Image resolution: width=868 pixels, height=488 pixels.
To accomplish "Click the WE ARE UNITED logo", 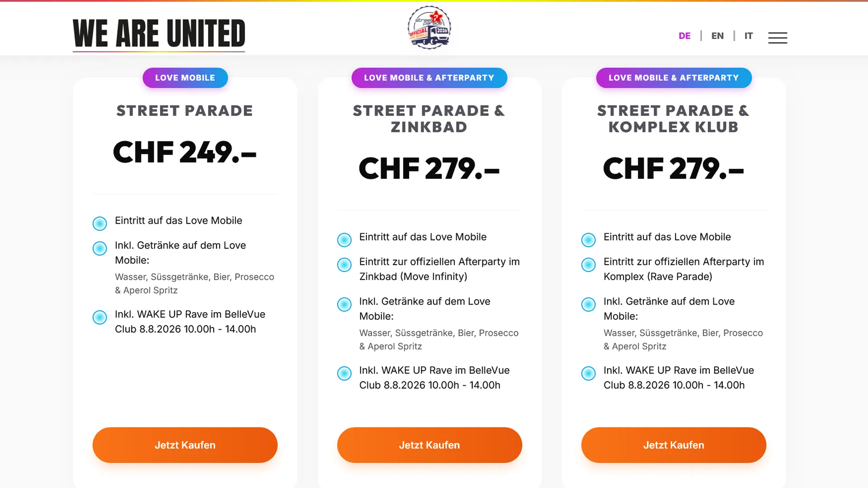I will tap(159, 34).
